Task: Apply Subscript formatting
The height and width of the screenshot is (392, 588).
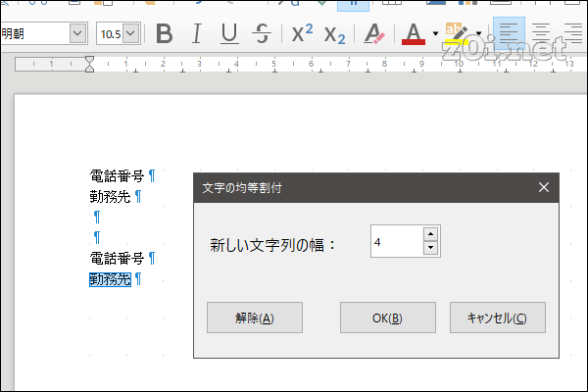Action: tap(334, 33)
